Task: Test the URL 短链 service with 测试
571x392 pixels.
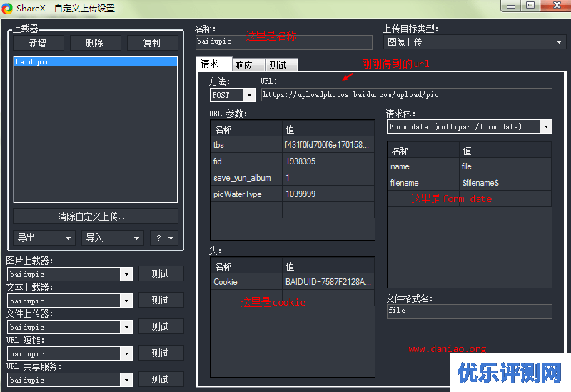Action: (161, 353)
